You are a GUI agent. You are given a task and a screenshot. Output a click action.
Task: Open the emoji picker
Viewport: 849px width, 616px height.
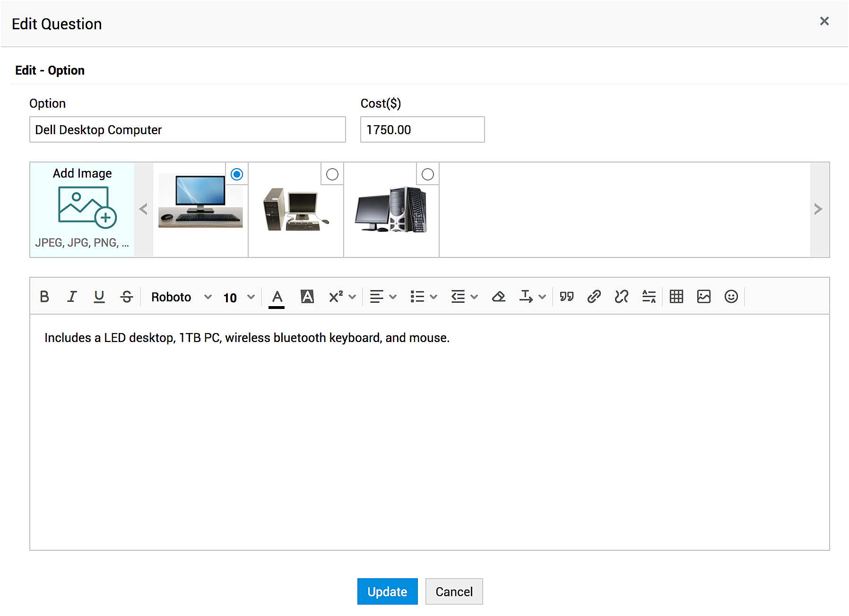[731, 297]
